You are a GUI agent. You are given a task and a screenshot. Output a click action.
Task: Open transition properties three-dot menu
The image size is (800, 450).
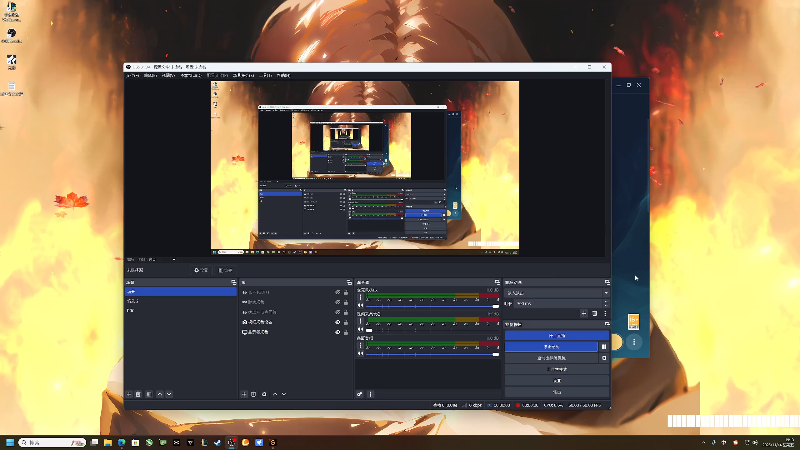[x=605, y=314]
